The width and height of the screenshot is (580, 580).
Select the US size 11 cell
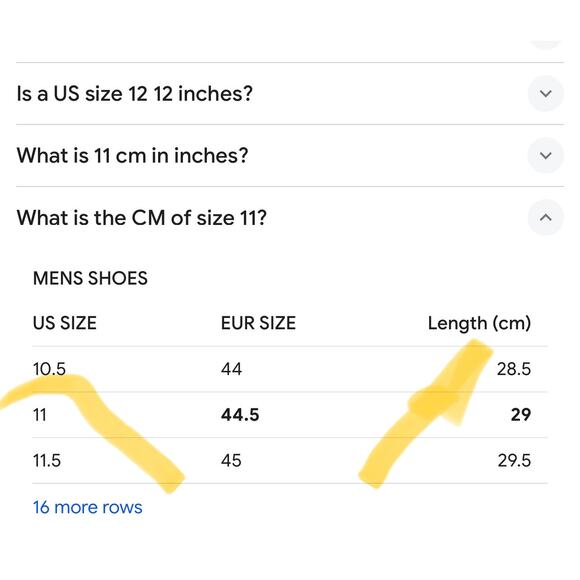[40, 415]
